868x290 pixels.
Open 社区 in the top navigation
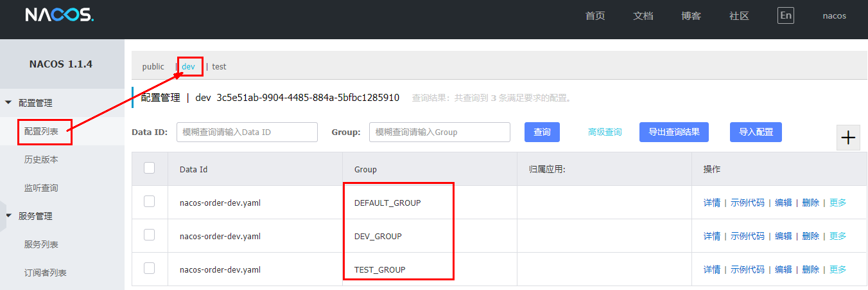(x=740, y=16)
